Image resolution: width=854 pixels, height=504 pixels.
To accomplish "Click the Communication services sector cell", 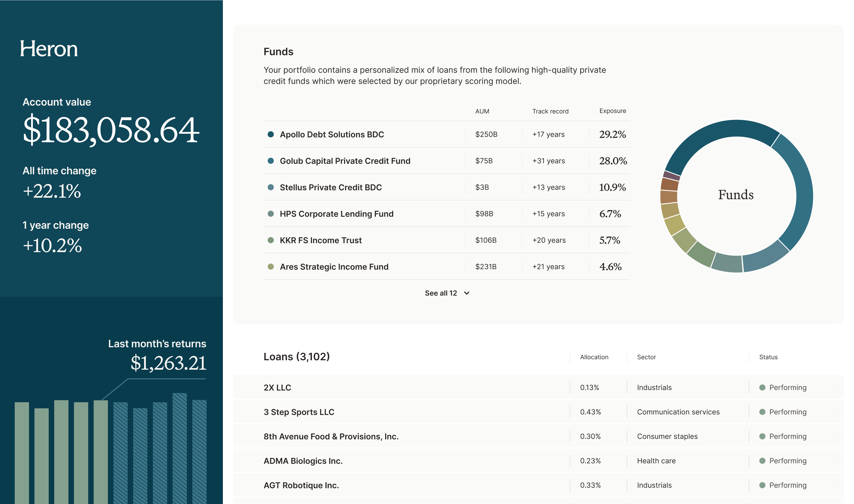I will point(678,412).
